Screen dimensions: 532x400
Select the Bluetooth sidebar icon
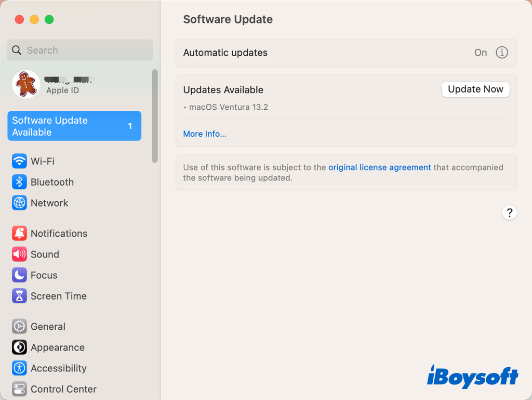pos(19,182)
